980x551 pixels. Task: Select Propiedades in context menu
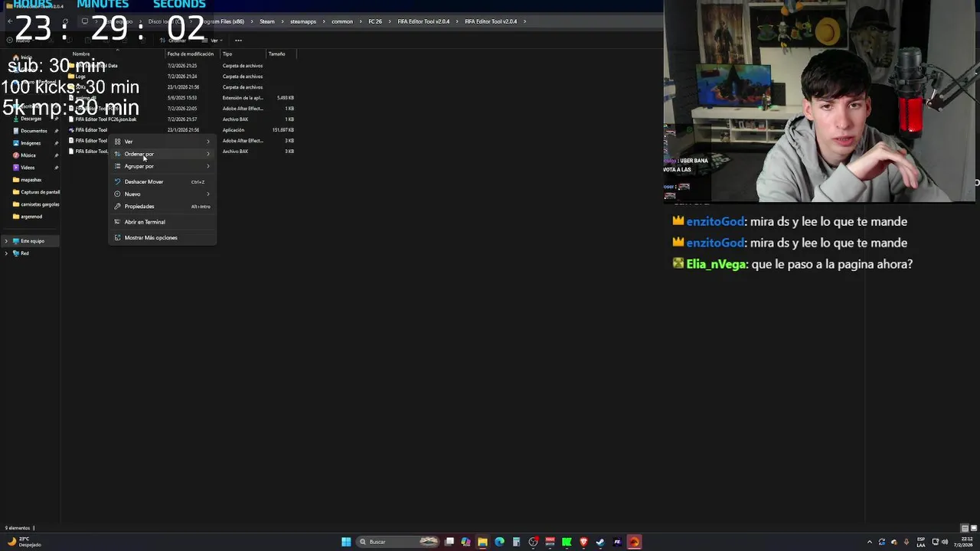pyautogui.click(x=162, y=207)
